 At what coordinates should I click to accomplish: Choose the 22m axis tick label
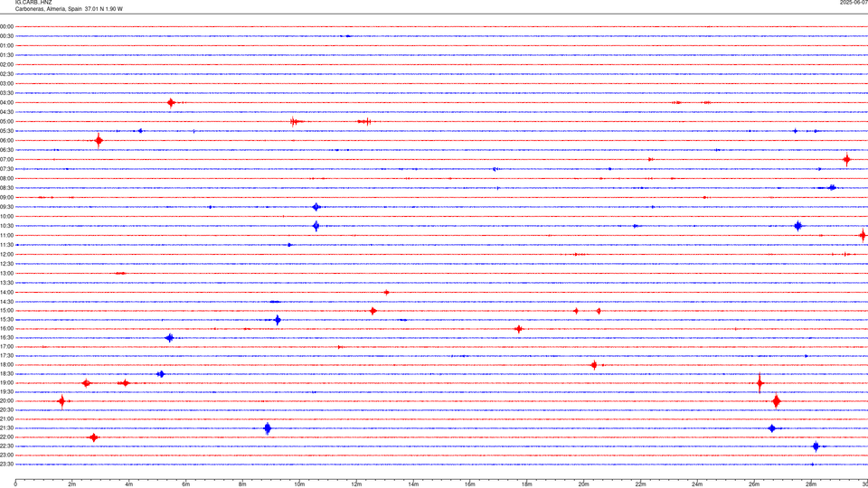click(x=640, y=484)
